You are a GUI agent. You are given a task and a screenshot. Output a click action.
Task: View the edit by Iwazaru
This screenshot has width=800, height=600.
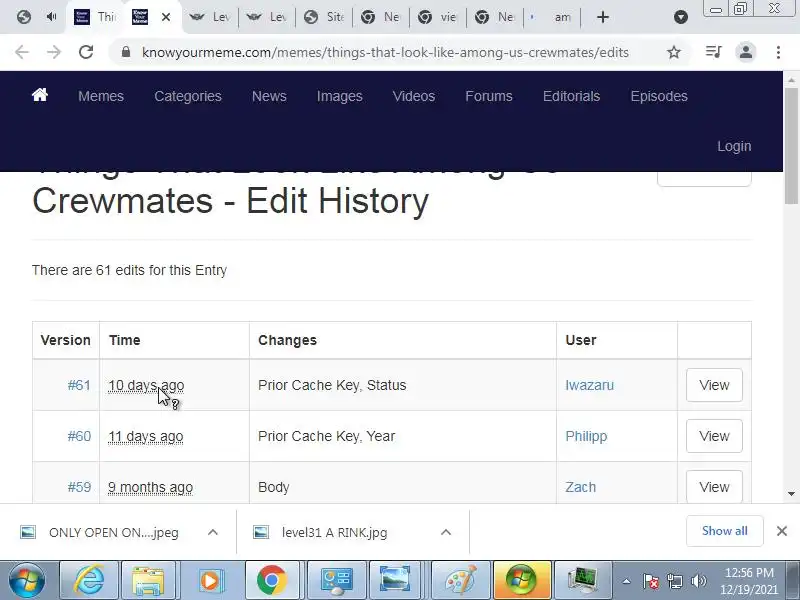[x=714, y=385]
